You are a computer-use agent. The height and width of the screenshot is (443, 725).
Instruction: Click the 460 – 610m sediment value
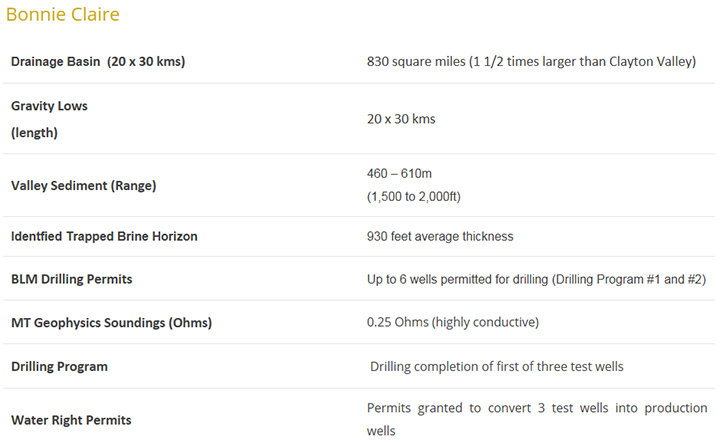click(399, 173)
